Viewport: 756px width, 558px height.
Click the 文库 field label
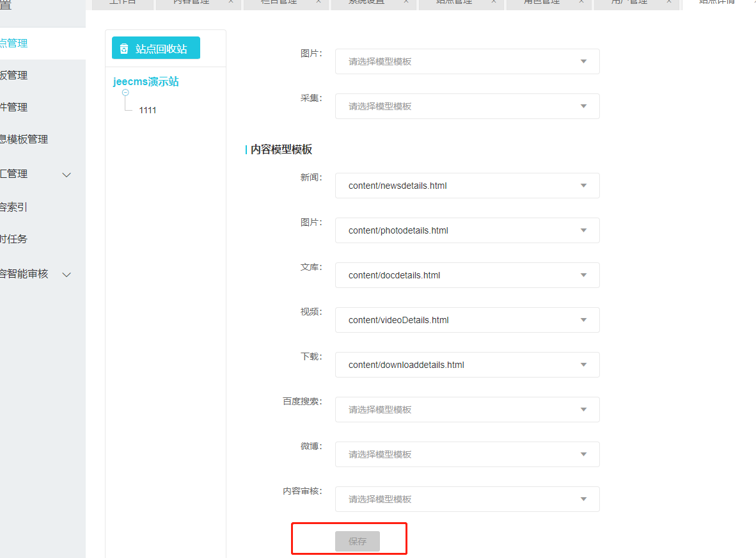[311, 267]
